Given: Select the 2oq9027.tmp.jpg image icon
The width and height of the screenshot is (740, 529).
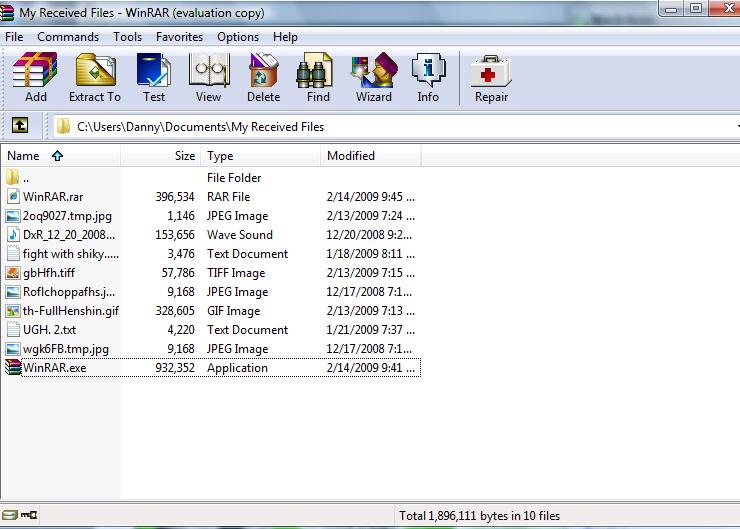Looking at the screenshot, I should point(13,216).
